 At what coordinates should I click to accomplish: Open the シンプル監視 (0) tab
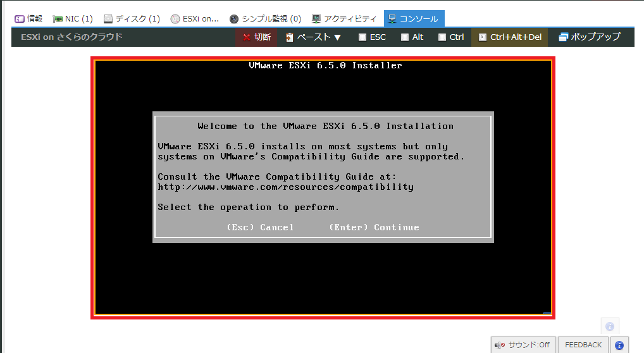point(266,19)
